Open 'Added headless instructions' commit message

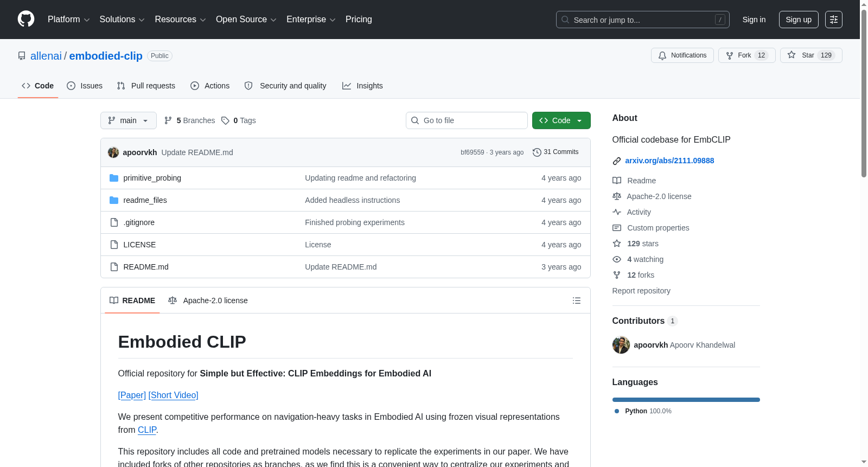click(353, 200)
